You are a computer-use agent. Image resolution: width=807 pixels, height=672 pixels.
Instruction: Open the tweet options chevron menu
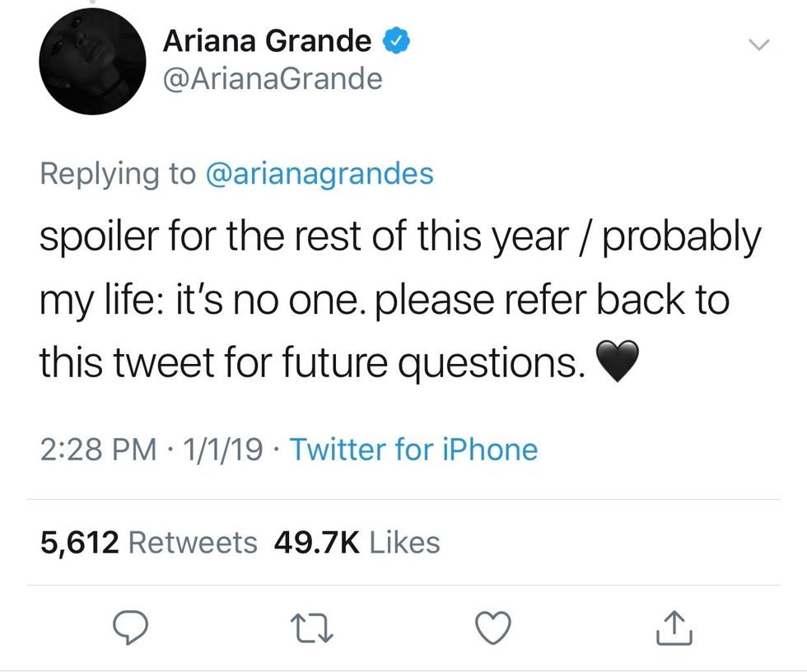(x=758, y=44)
